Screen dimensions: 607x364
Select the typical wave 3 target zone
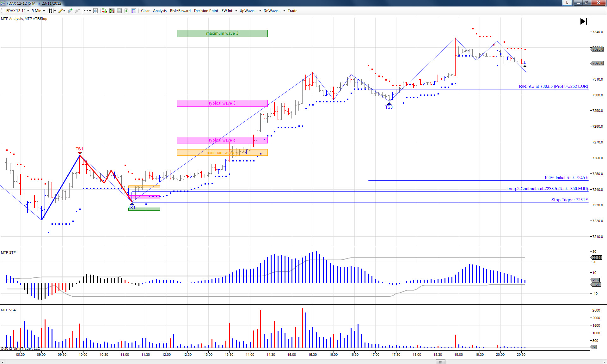pos(222,103)
